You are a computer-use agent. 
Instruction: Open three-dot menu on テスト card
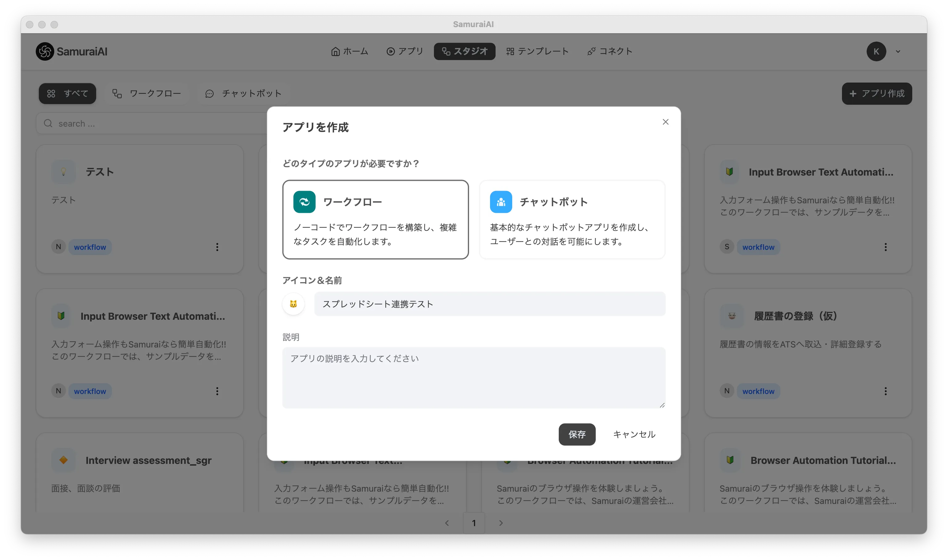[x=217, y=247]
